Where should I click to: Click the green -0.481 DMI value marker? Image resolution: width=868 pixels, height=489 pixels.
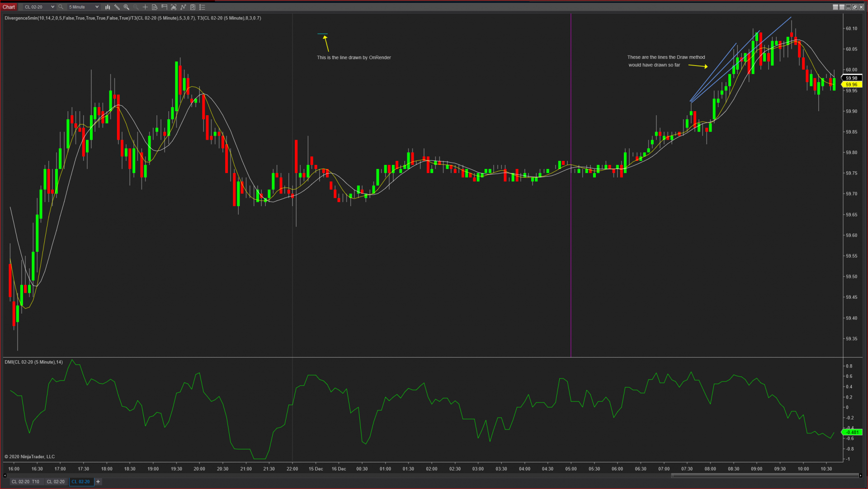point(852,433)
